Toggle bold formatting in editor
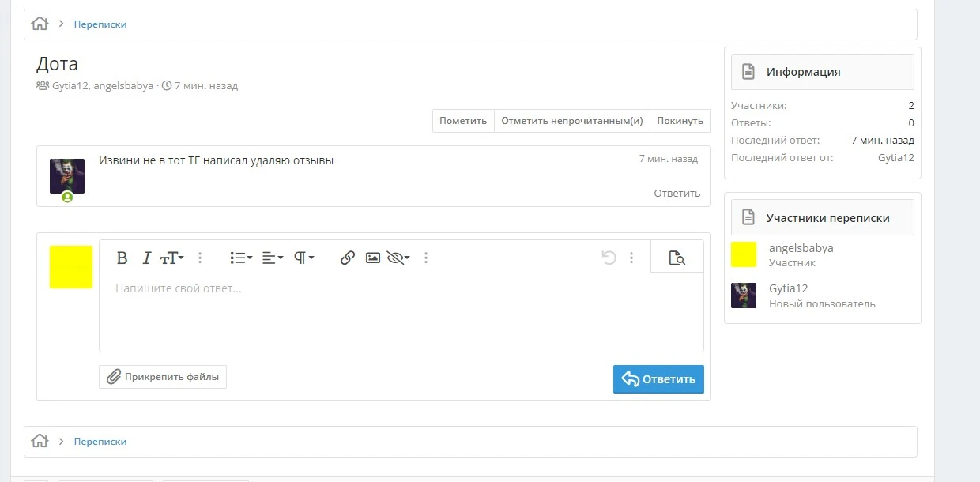This screenshot has width=980, height=482. click(x=122, y=258)
